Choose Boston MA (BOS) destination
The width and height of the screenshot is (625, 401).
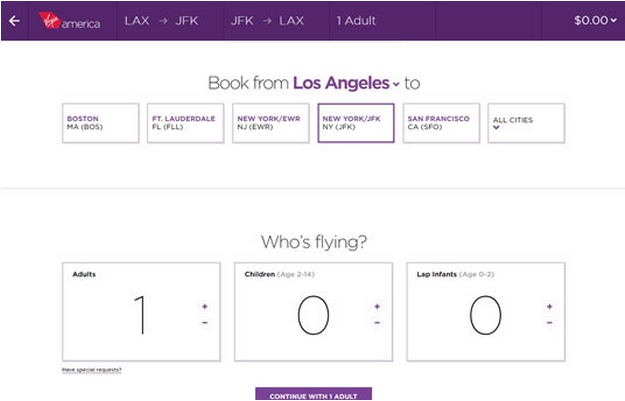click(101, 123)
